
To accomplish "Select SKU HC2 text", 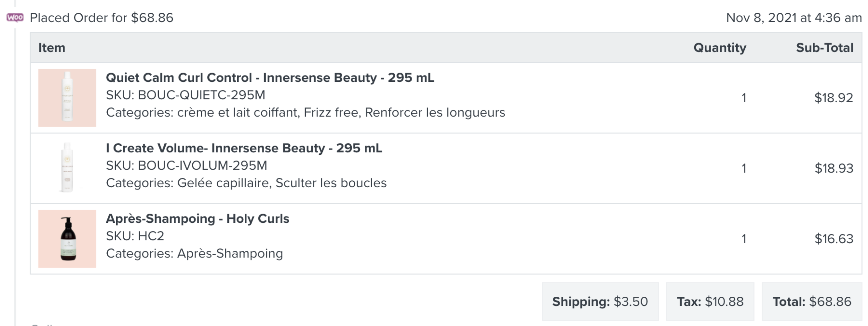I will point(135,236).
